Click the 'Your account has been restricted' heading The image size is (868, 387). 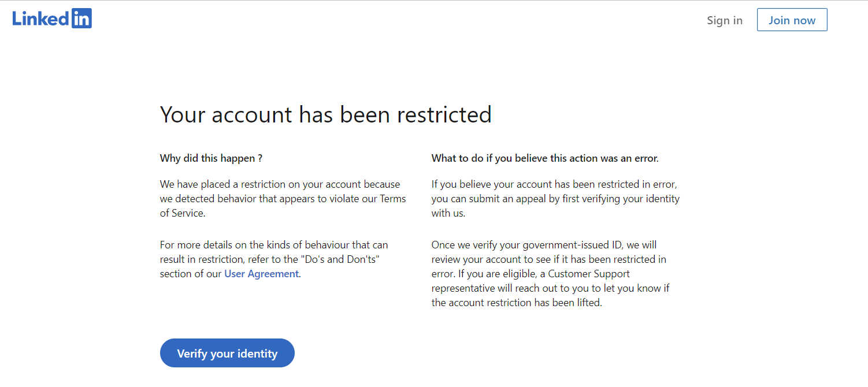pyautogui.click(x=325, y=114)
